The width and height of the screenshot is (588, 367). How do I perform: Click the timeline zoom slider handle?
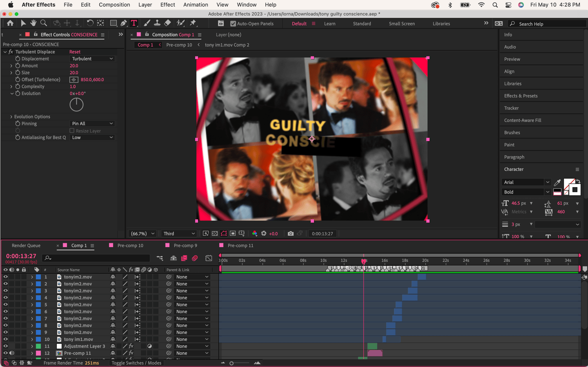pos(232,363)
